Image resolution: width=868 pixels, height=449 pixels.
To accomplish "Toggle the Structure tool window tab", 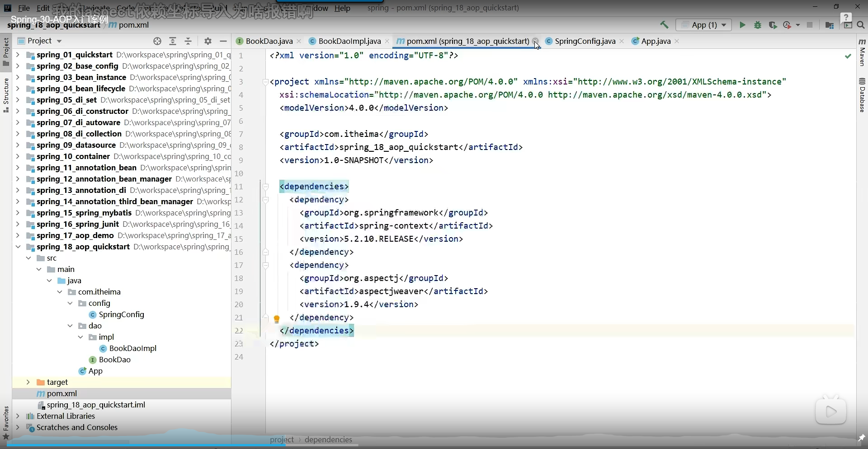I will click(x=6, y=95).
